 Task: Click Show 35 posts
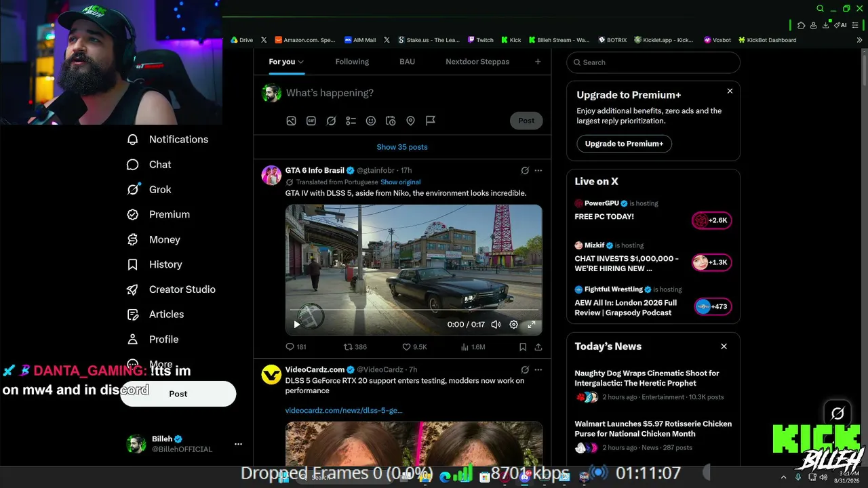402,147
